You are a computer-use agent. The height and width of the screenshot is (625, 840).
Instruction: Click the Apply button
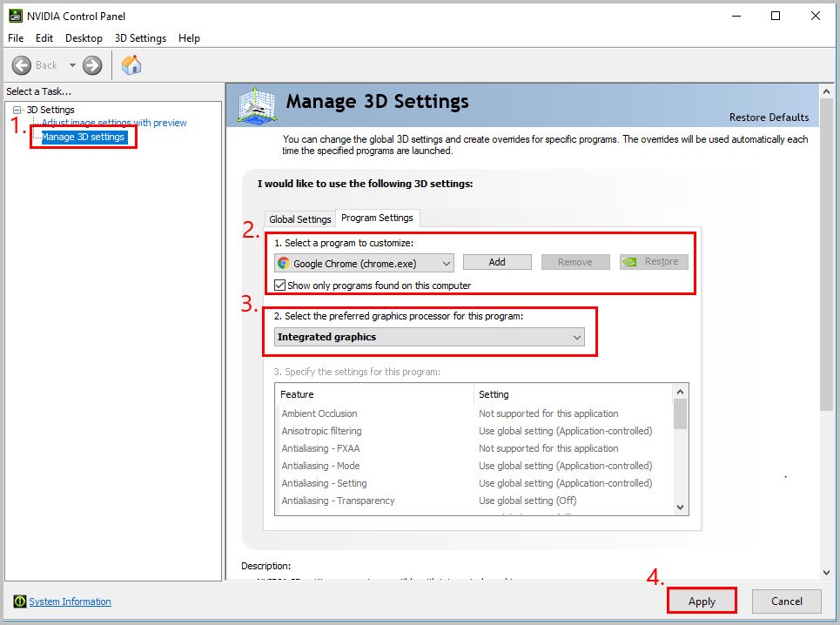click(x=702, y=601)
